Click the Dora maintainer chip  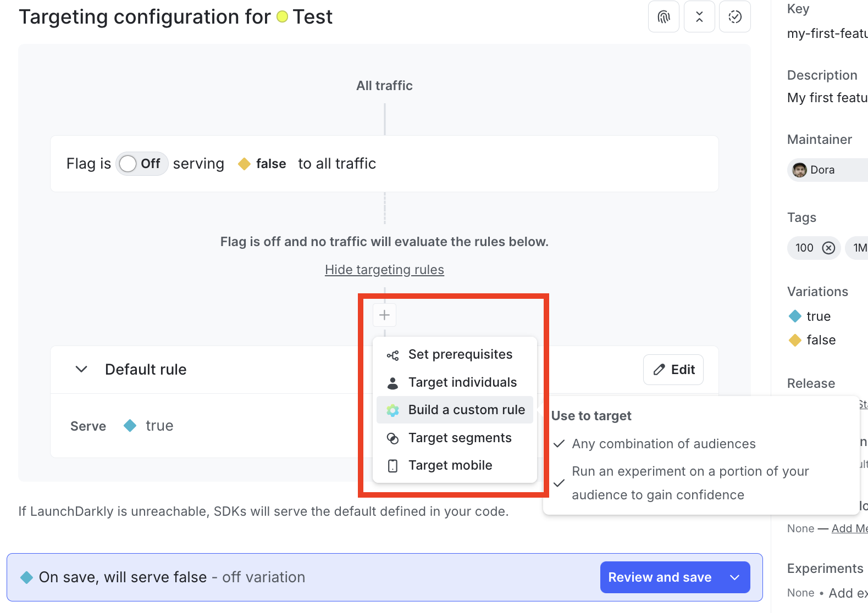point(822,170)
